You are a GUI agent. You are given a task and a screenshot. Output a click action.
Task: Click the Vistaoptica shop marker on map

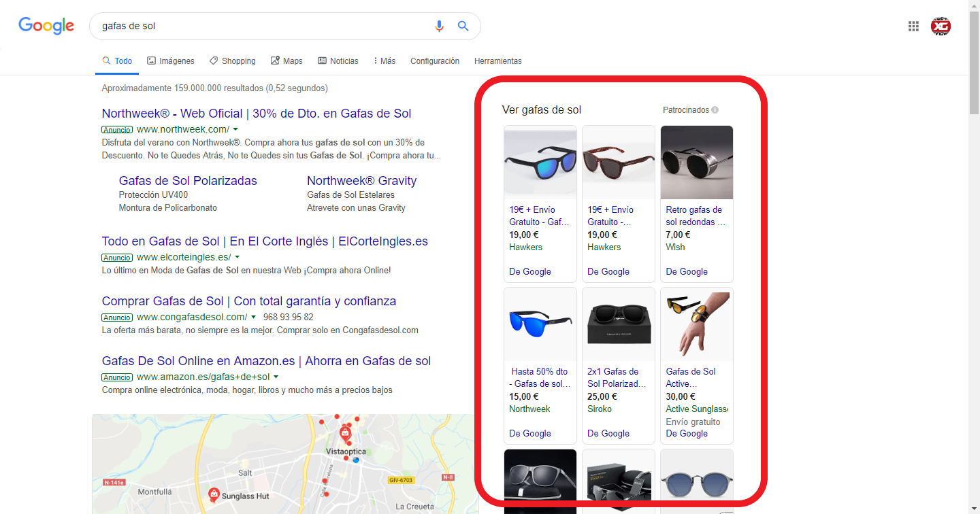(x=346, y=433)
